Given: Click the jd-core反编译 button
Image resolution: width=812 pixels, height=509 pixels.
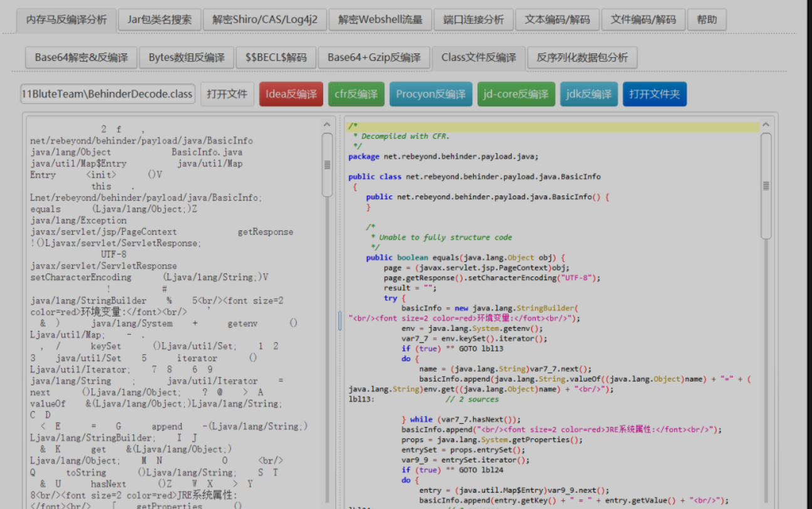Looking at the screenshot, I should (x=516, y=94).
